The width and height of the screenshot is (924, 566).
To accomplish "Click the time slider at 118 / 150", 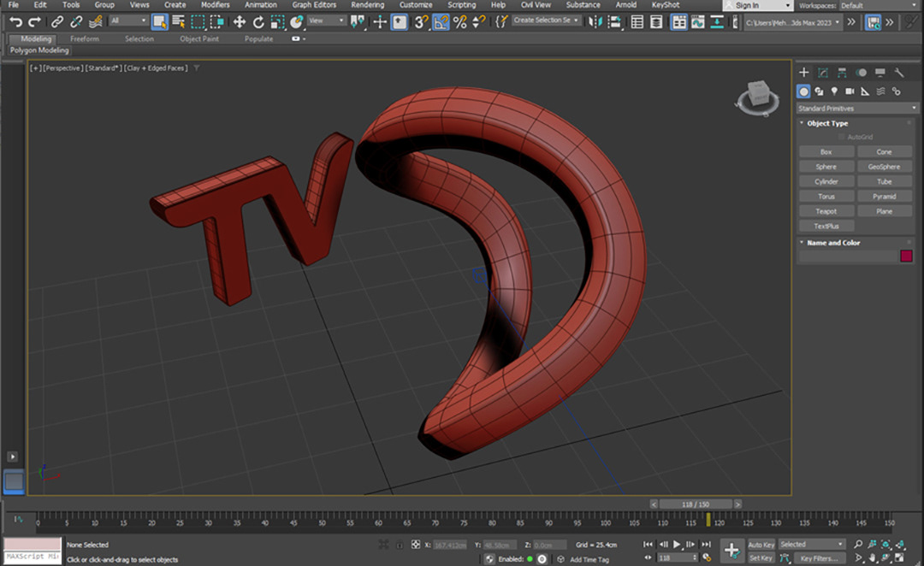I will point(696,504).
